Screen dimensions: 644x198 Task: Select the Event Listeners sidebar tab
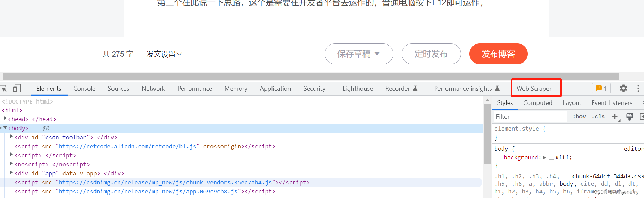(612, 103)
